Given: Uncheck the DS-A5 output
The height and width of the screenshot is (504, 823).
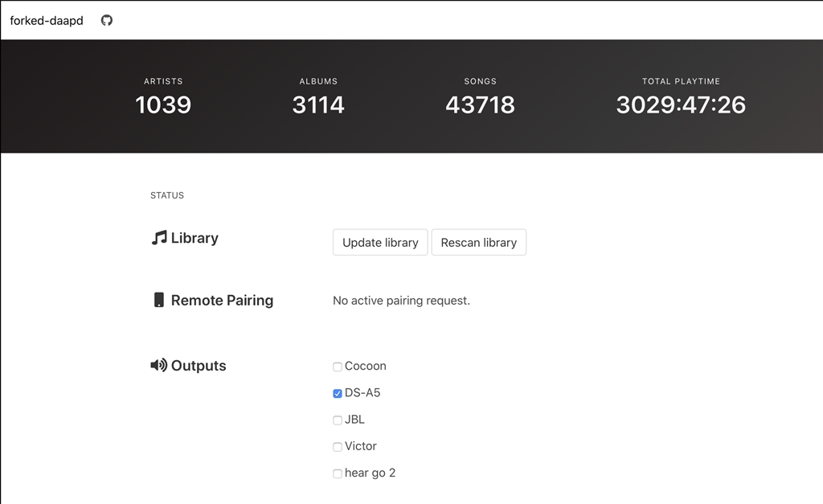Looking at the screenshot, I should (338, 393).
